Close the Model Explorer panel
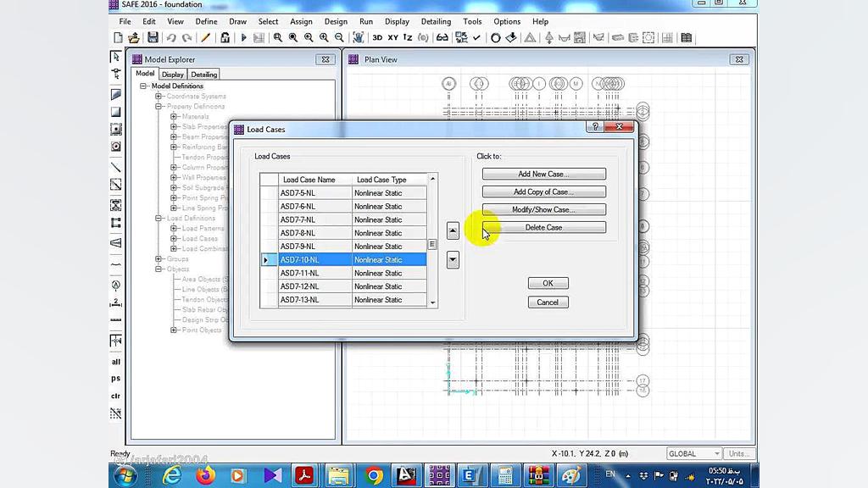The width and height of the screenshot is (868, 488). pyautogui.click(x=325, y=60)
